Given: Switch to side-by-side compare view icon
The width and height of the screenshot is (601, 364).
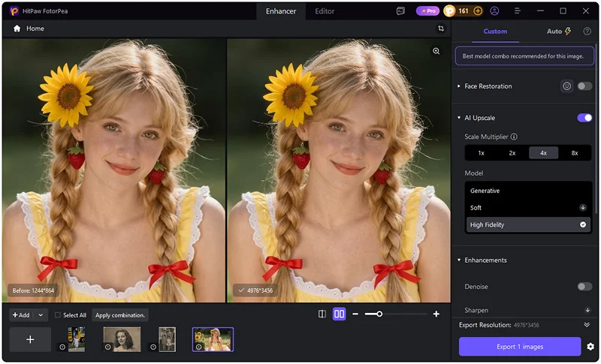Looking at the screenshot, I should 340,314.
